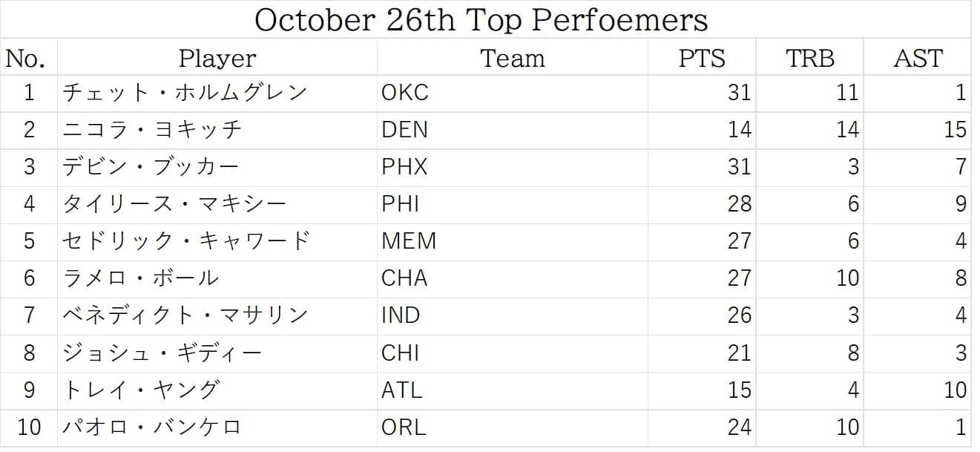This screenshot has width=980, height=452.
Task: Select the デビン・ブッカー player cell
Action: coord(151,167)
